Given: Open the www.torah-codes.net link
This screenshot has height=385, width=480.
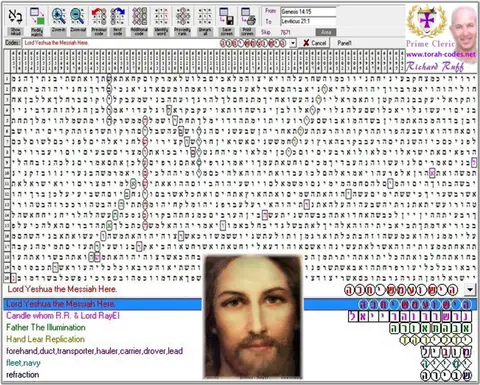Looking at the screenshot, I should (x=441, y=54).
